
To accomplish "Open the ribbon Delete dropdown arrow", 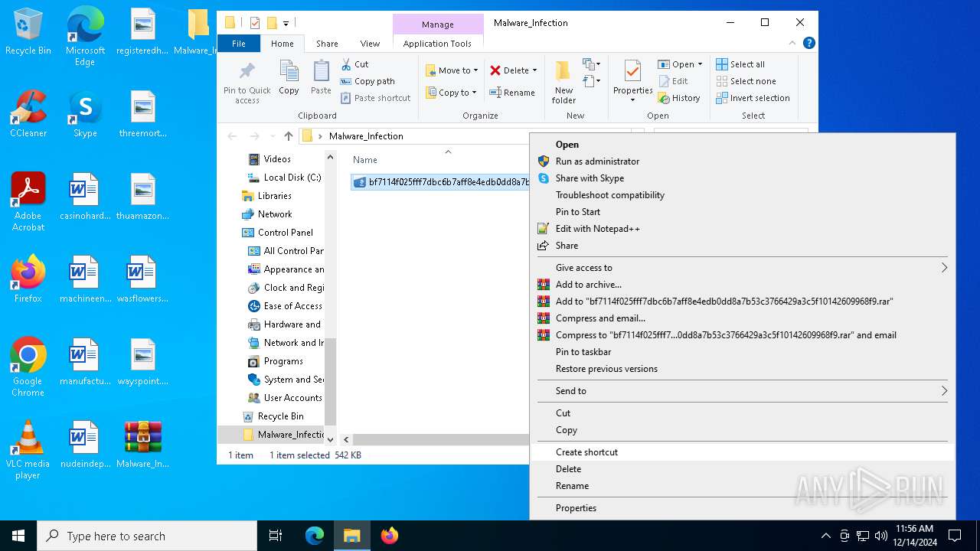I will (x=534, y=70).
